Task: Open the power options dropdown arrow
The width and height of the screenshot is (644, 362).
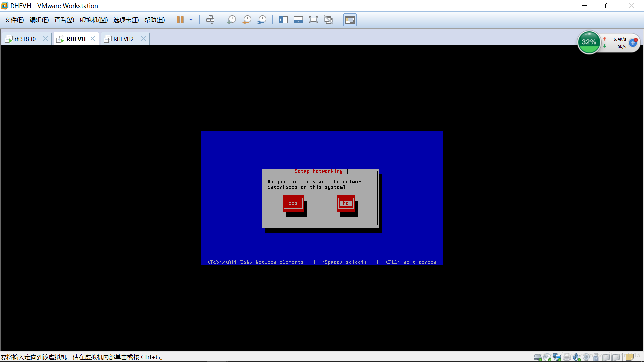Action: (x=191, y=20)
